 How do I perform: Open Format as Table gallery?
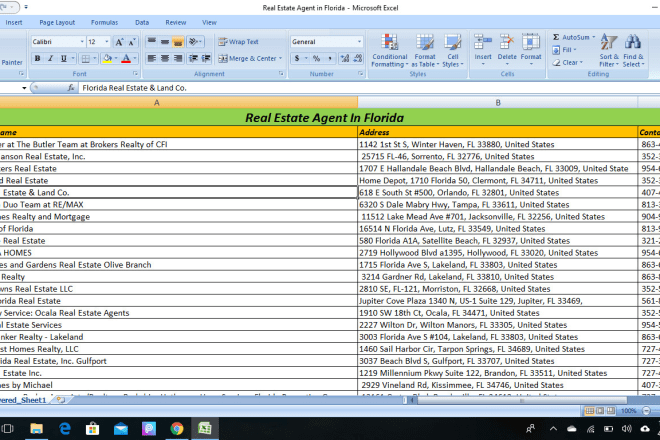[x=425, y=51]
